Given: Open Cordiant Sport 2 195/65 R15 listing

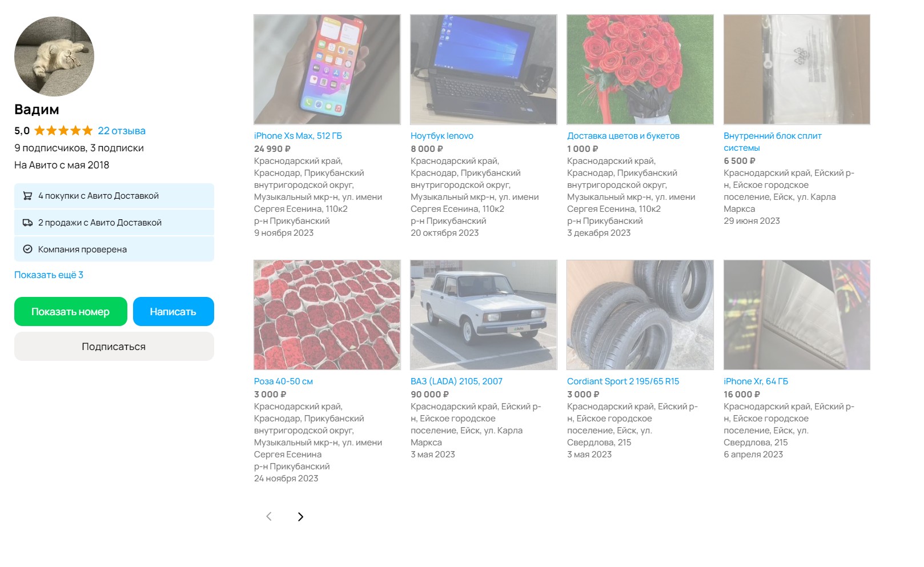Looking at the screenshot, I should pyautogui.click(x=623, y=381).
